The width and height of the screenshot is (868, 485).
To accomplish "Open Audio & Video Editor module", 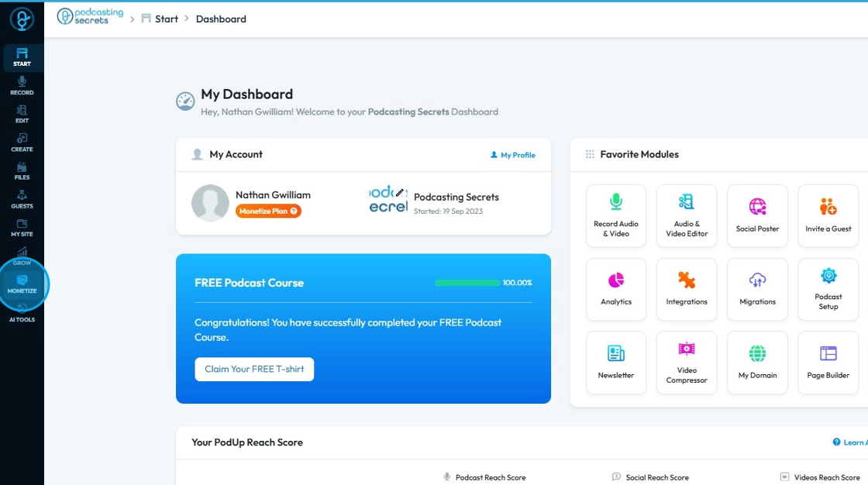I will pos(687,216).
